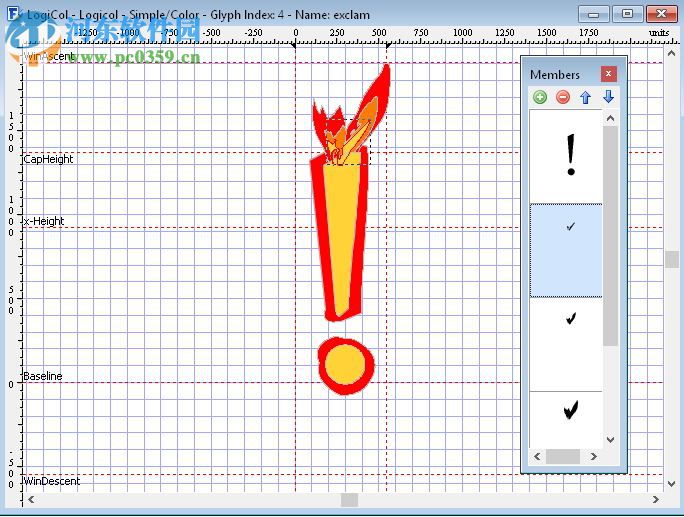Click the advance width marker on ruler

pyautogui.click(x=388, y=45)
